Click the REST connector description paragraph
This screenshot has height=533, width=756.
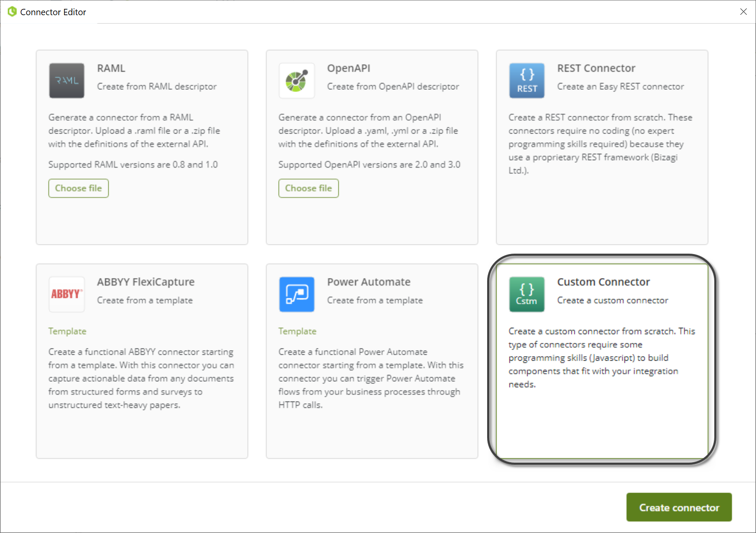click(x=600, y=144)
